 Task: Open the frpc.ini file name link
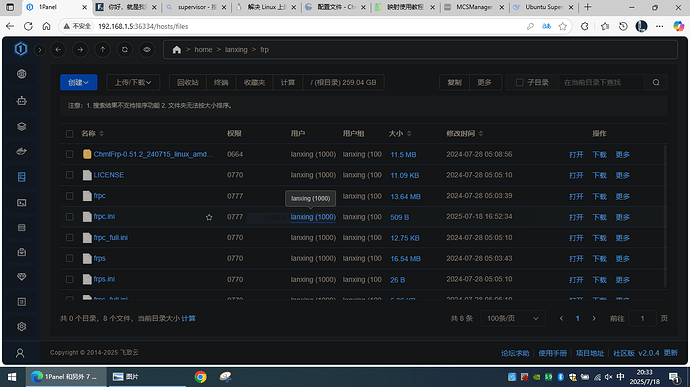[104, 217]
